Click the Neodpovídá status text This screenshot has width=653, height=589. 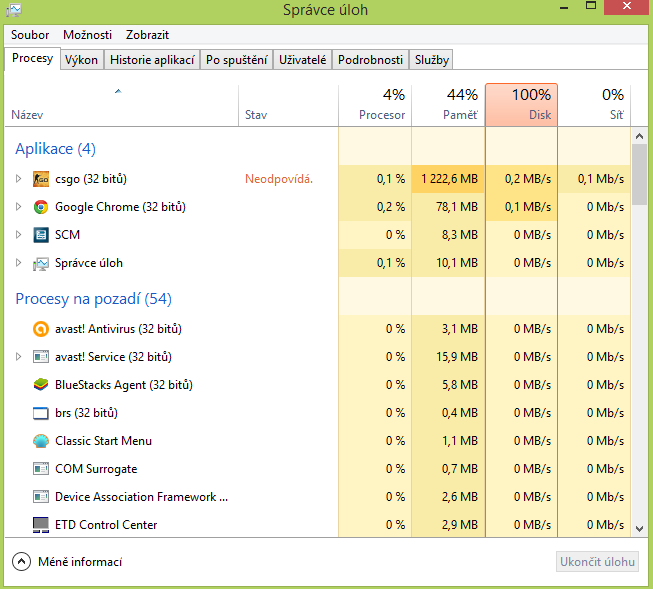(279, 179)
